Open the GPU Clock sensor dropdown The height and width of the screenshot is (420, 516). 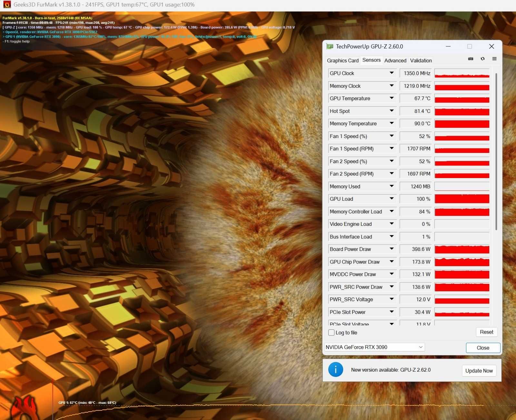coord(392,73)
